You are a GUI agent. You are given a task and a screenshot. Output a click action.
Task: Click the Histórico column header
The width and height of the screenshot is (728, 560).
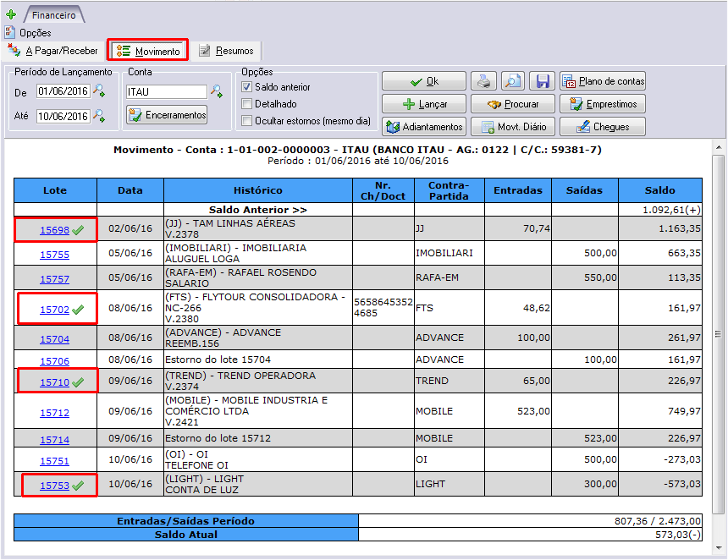(257, 190)
